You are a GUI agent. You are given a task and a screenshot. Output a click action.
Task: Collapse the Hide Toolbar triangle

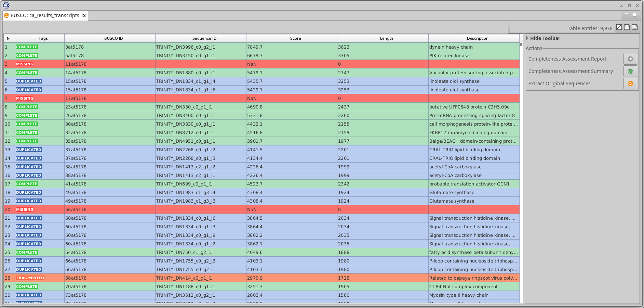527,38
